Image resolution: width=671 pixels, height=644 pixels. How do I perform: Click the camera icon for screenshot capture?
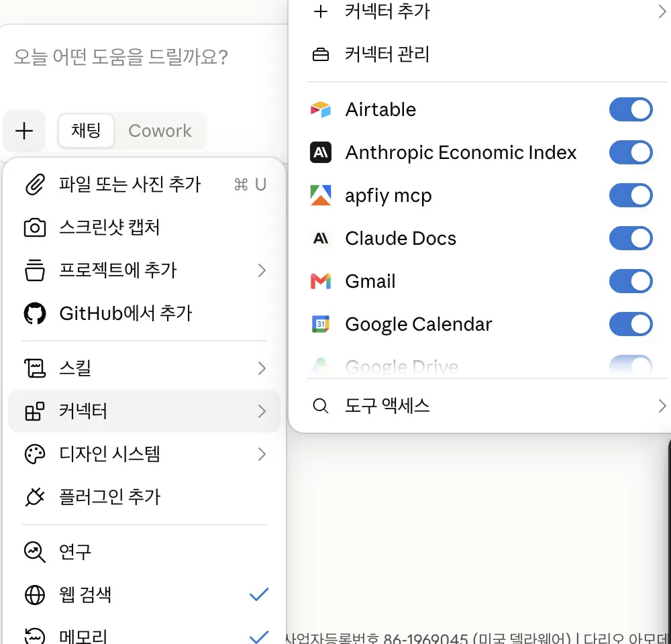(35, 227)
